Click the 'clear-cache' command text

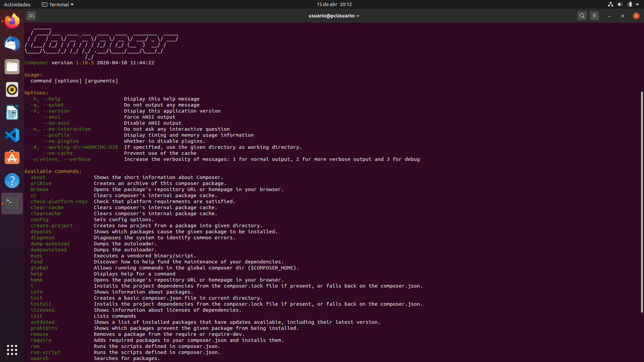(x=47, y=207)
